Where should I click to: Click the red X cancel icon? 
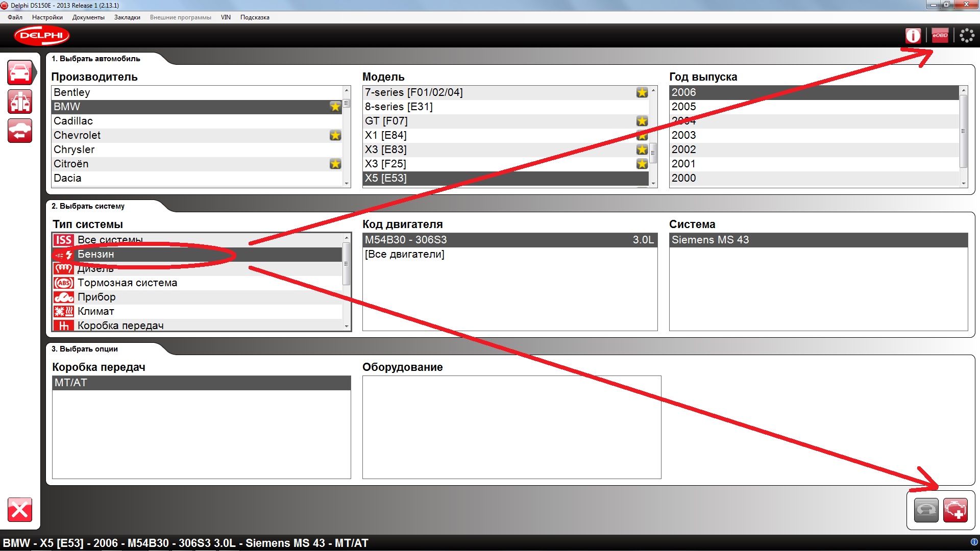[20, 510]
